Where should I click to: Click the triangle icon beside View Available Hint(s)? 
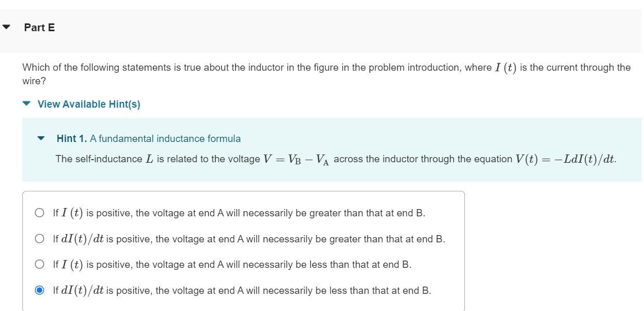click(27, 104)
